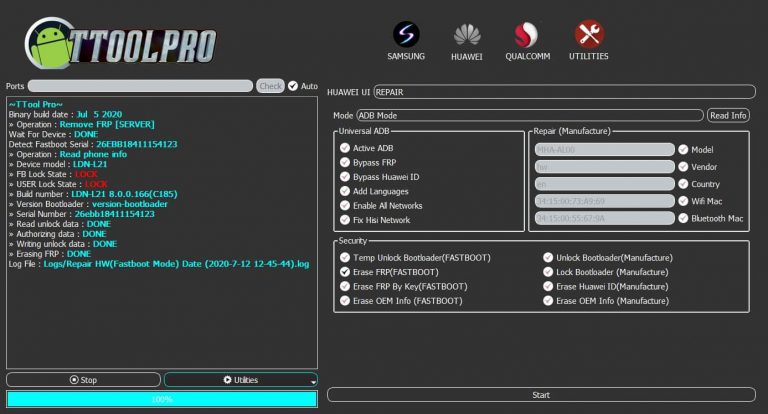Click the Check ports button
Viewport: 768px width, 414px height.
click(270, 86)
